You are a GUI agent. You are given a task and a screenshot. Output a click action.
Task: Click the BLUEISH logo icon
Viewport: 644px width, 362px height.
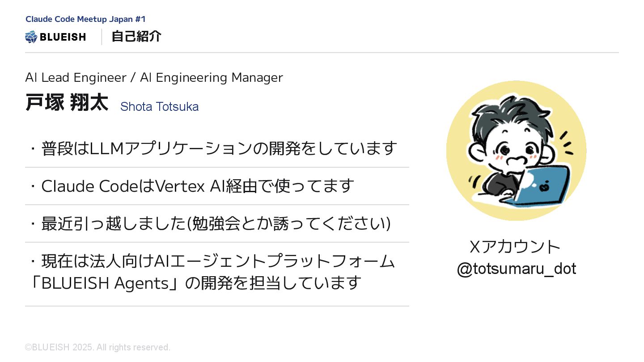coord(31,37)
